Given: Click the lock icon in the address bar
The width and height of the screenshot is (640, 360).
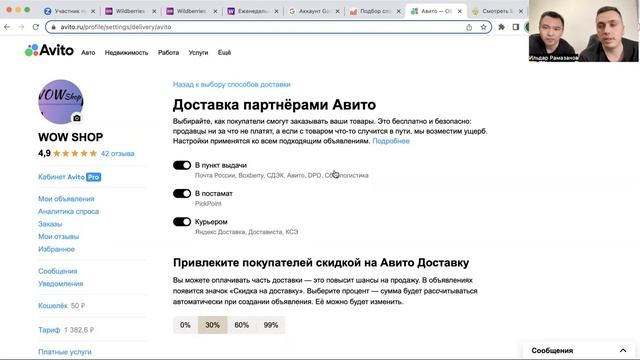Looking at the screenshot, I should pyautogui.click(x=53, y=27).
